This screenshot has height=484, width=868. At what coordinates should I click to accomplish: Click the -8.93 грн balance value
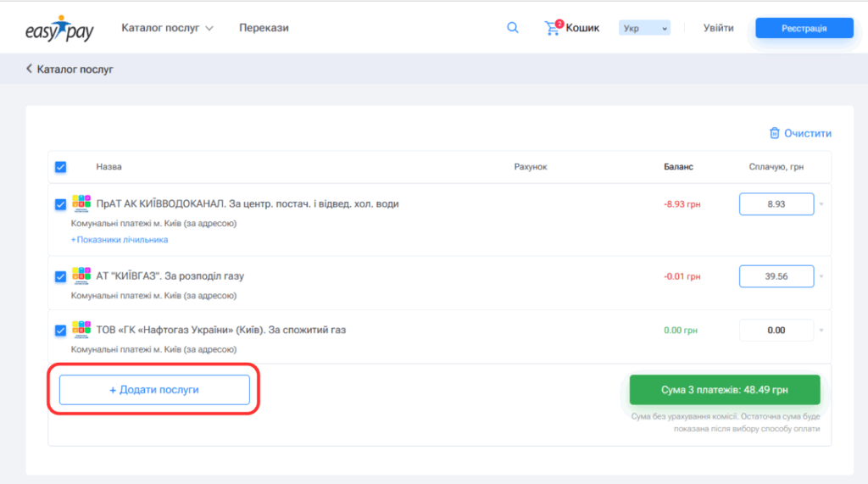(x=682, y=204)
